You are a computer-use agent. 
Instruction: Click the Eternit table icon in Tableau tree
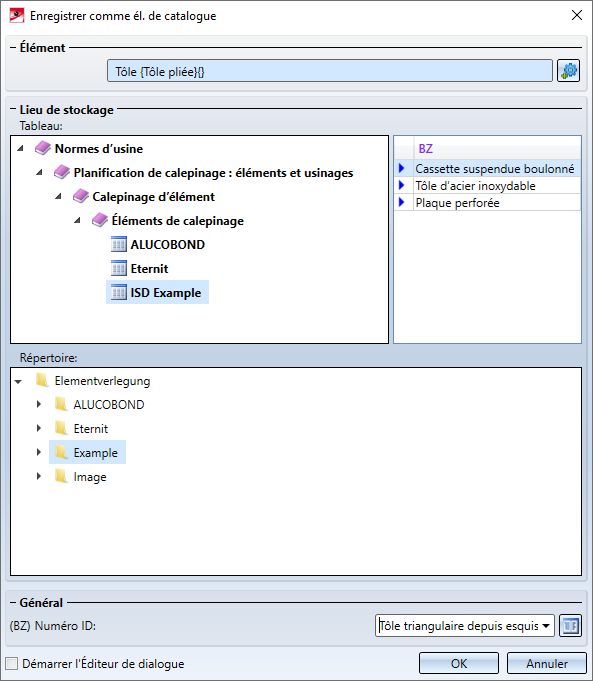click(119, 268)
